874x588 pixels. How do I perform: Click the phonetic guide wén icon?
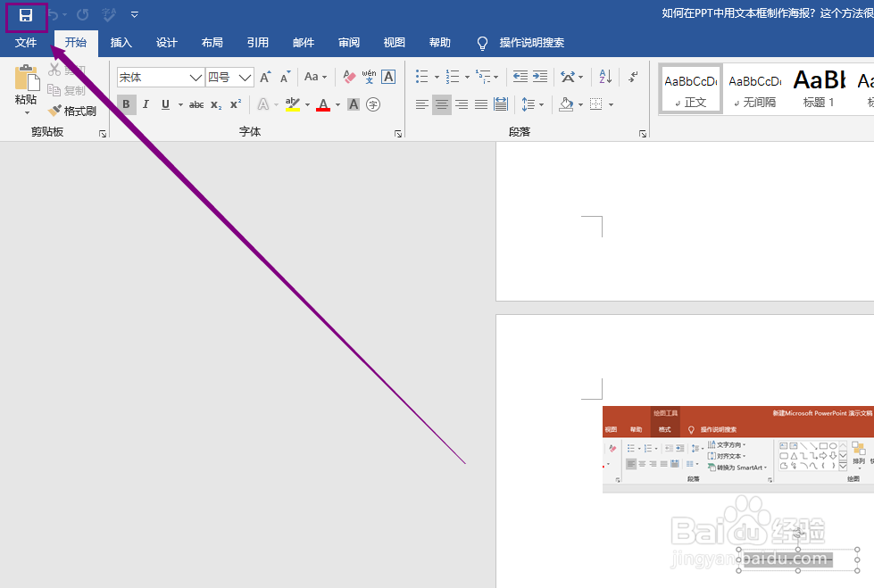(x=369, y=77)
